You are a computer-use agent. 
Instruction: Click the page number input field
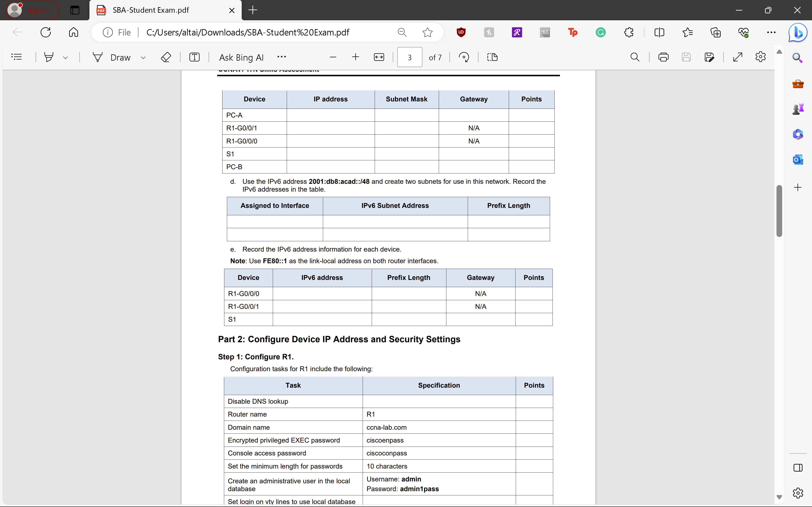coord(409,57)
